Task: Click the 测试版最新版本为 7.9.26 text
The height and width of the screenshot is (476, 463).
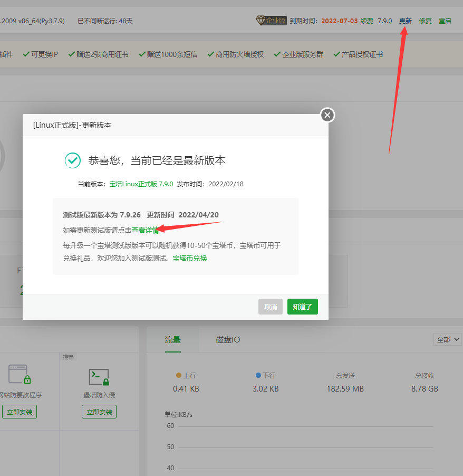Action: coord(102,215)
